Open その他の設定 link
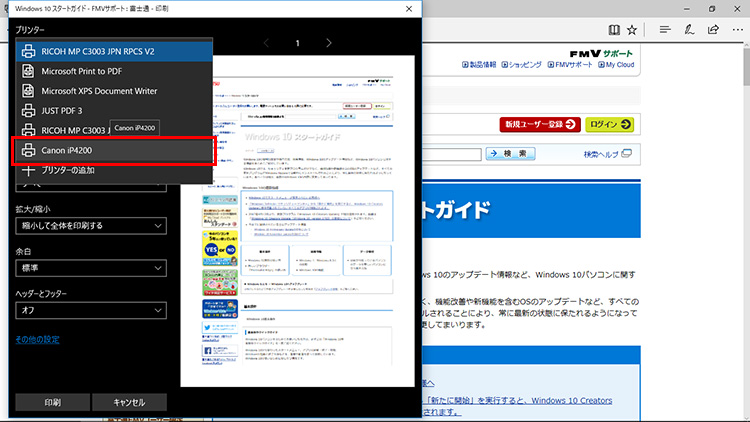Viewport: 750px width, 422px height. 37,340
